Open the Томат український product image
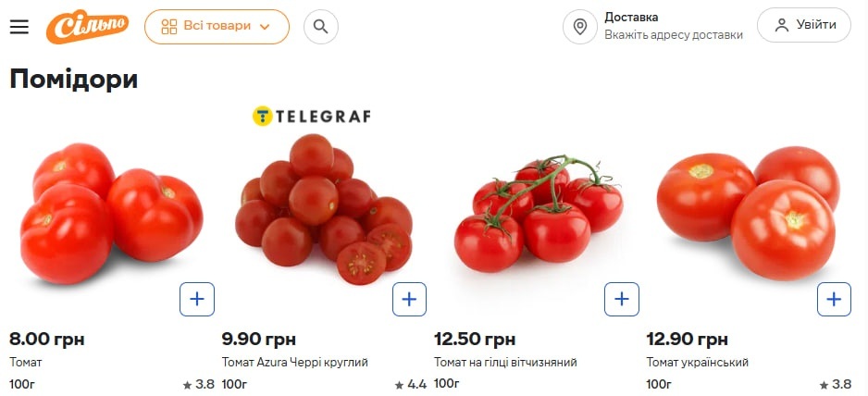 coord(750,213)
